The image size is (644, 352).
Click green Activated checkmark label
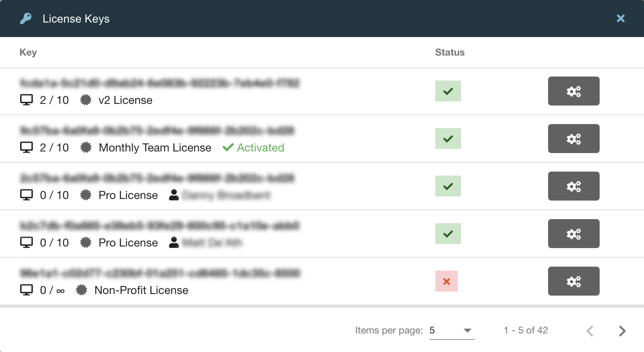(253, 147)
